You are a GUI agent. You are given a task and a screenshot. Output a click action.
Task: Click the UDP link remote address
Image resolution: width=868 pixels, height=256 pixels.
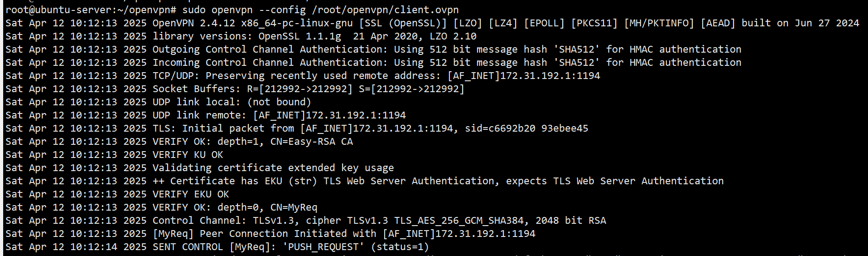[x=329, y=115]
